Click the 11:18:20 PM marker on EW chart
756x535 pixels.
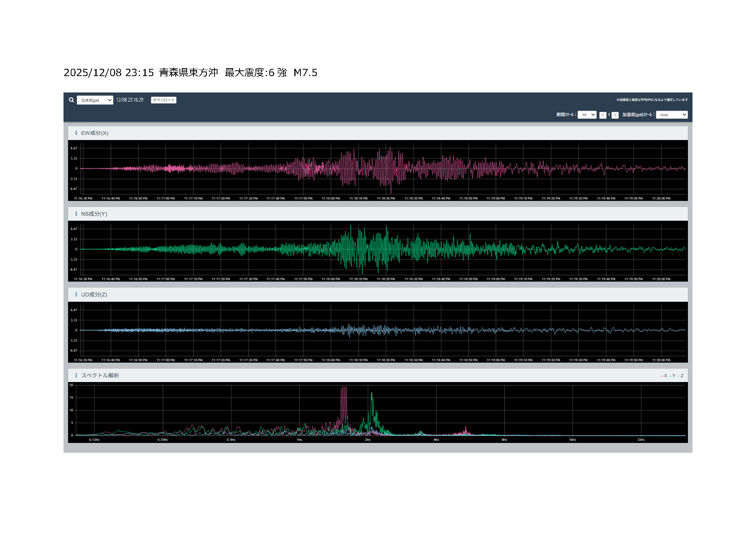[x=386, y=198]
